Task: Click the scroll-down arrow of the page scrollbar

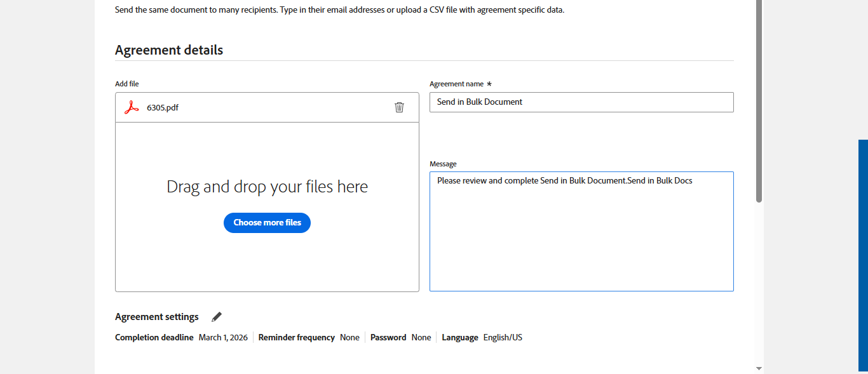Action: (759, 368)
